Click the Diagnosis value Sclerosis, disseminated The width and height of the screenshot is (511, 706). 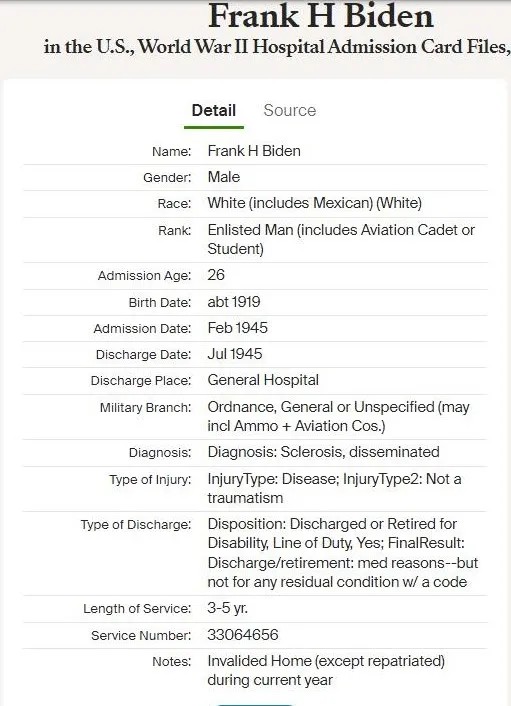click(323, 452)
